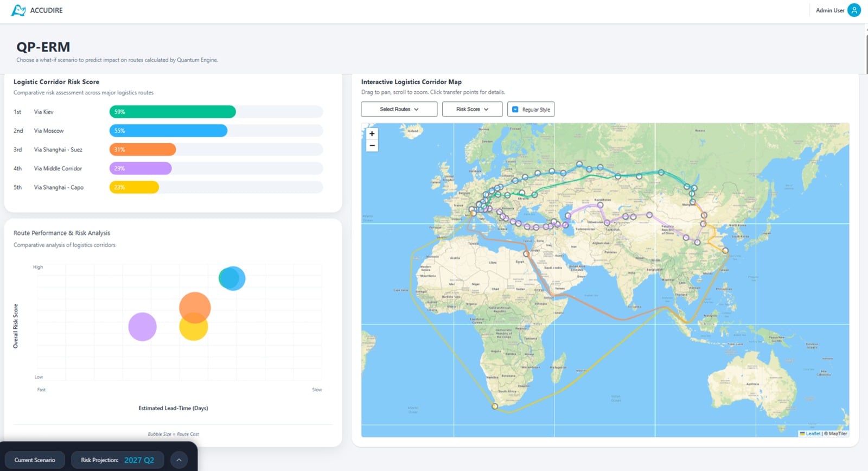868x471 pixels.
Task: Zoom out on the corridor map
Action: [x=372, y=145]
